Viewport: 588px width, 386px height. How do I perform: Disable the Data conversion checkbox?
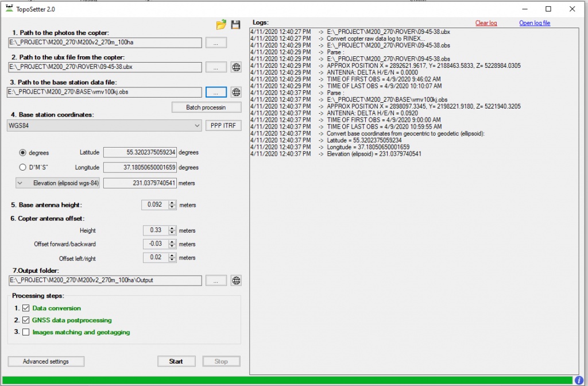click(x=26, y=308)
